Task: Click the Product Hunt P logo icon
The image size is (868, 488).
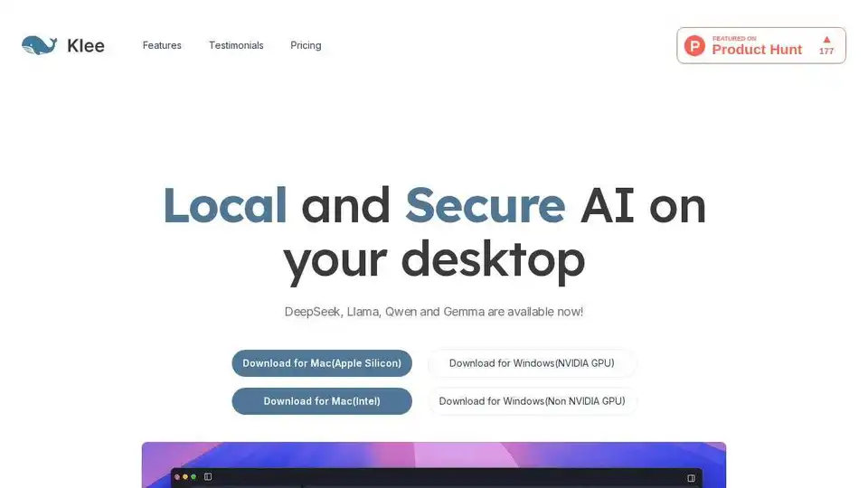Action: tap(694, 45)
